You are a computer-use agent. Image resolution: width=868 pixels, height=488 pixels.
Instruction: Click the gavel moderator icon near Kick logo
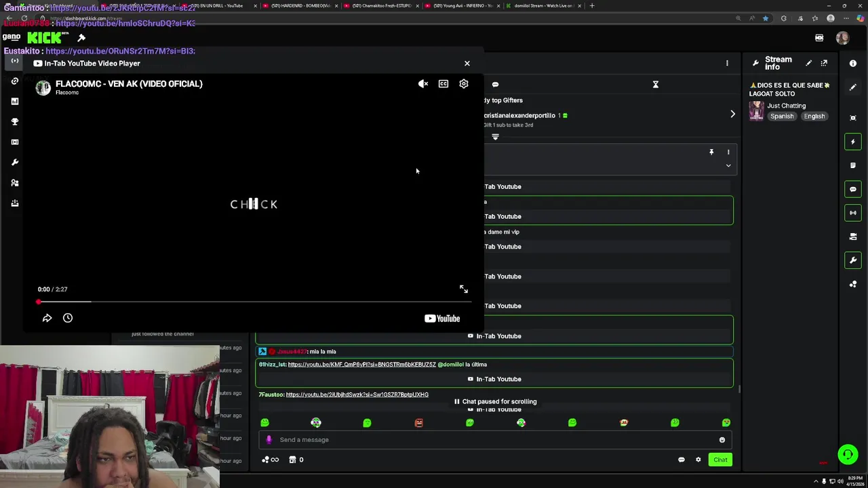pyautogui.click(x=81, y=38)
